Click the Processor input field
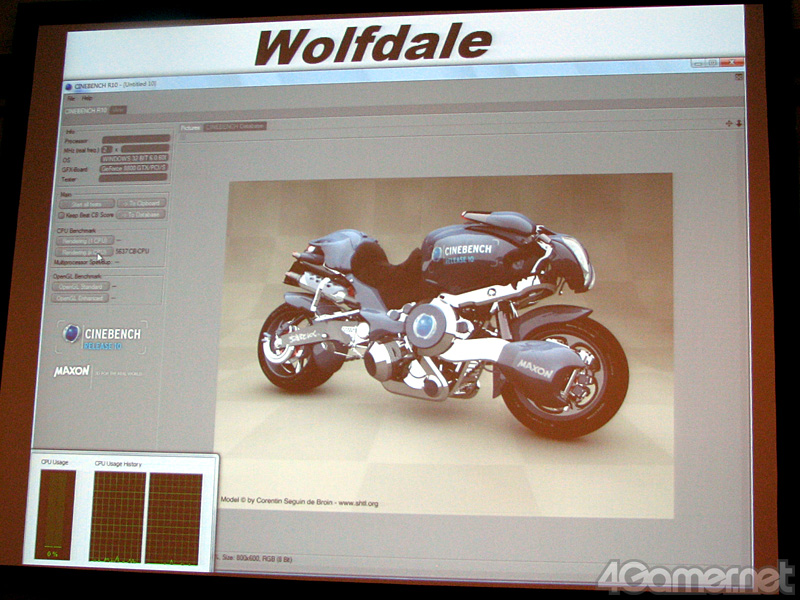The width and height of the screenshot is (800, 600). [135, 140]
